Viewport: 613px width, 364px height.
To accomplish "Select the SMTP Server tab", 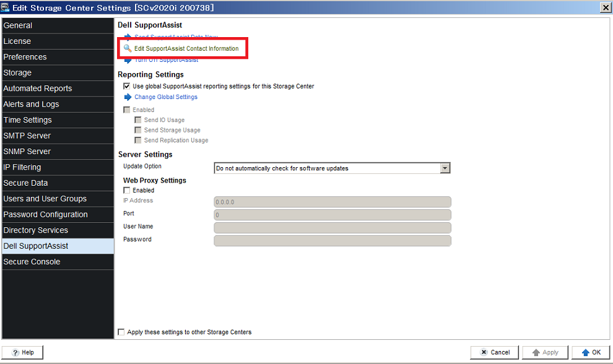I will pyautogui.click(x=58, y=136).
